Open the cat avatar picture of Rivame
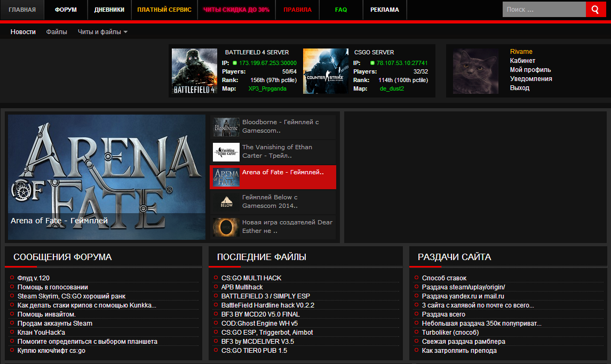Viewport: 611px width, 364px height. point(475,71)
